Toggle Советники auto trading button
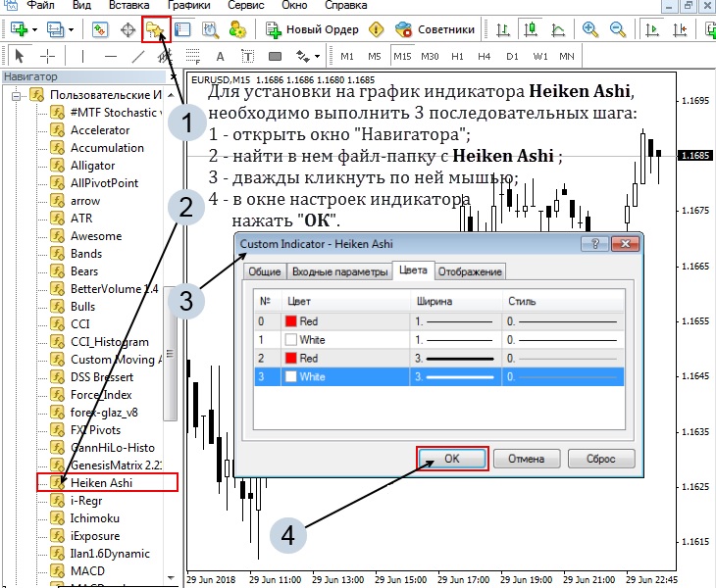Image resolution: width=716 pixels, height=588 pixels. point(435,29)
